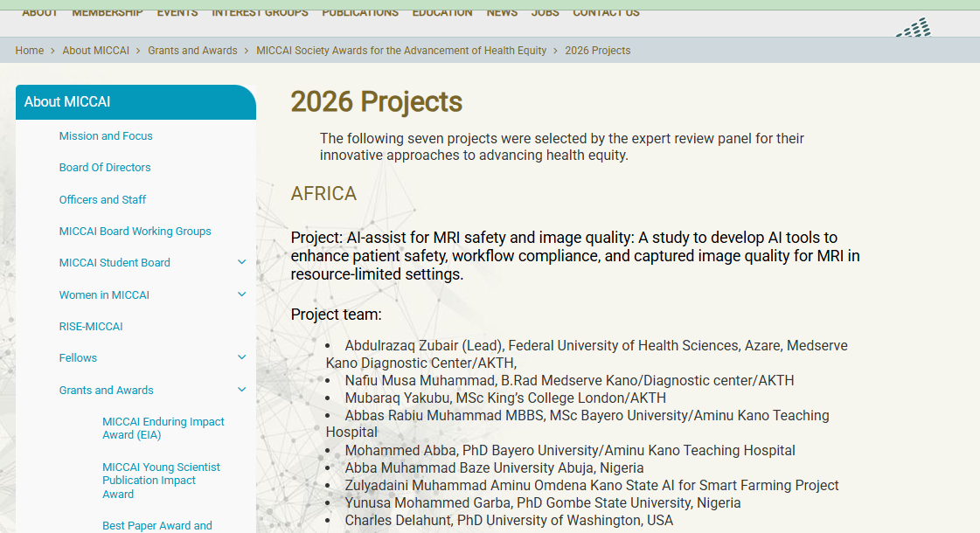Viewport: 980px width, 533px height.
Task: Click the AI-assist for MRI safety project title
Action: (575, 255)
